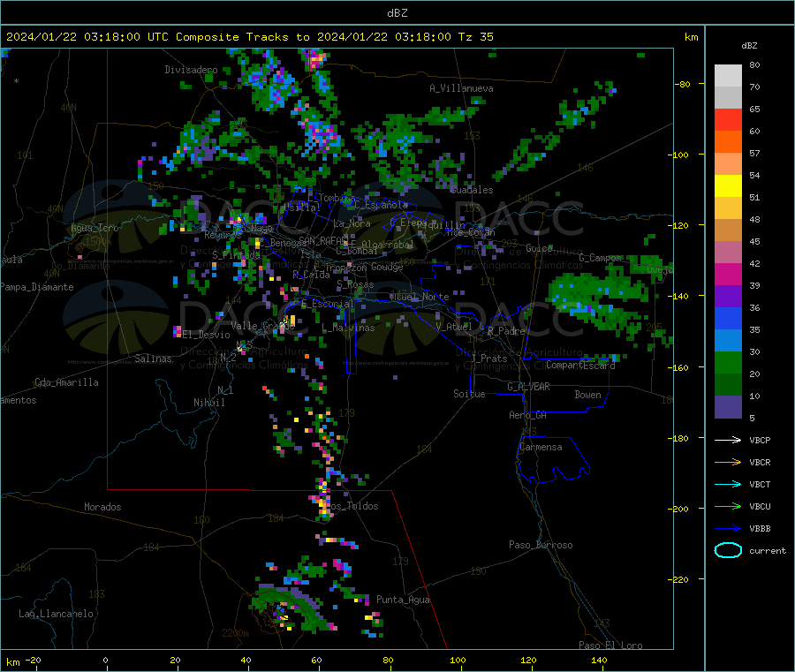795x672 pixels.
Task: Pick the purple 36–39 dBZ swatch
Action: (728, 297)
